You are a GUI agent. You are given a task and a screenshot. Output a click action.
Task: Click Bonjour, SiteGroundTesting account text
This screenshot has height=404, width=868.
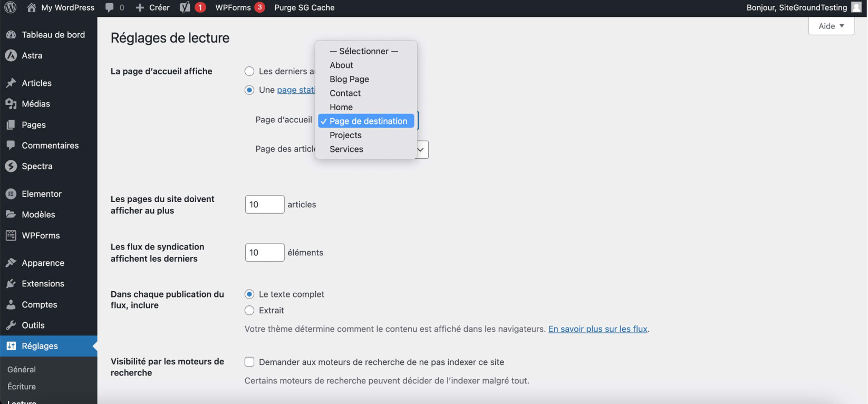(797, 7)
